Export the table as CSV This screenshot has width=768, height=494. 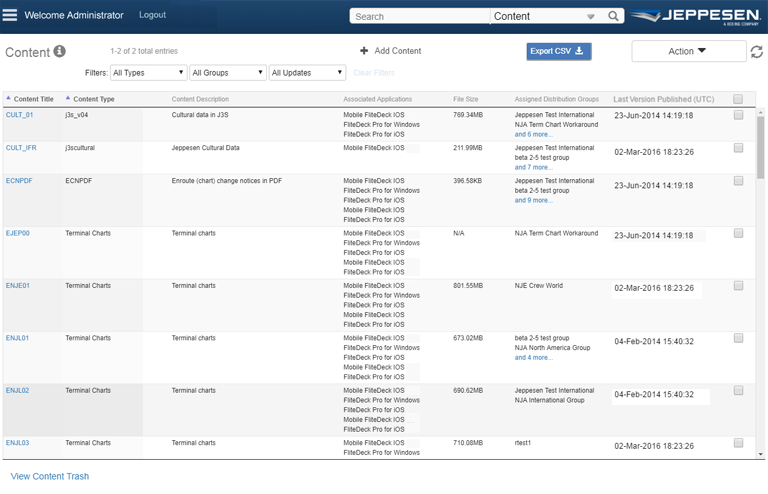coord(559,51)
